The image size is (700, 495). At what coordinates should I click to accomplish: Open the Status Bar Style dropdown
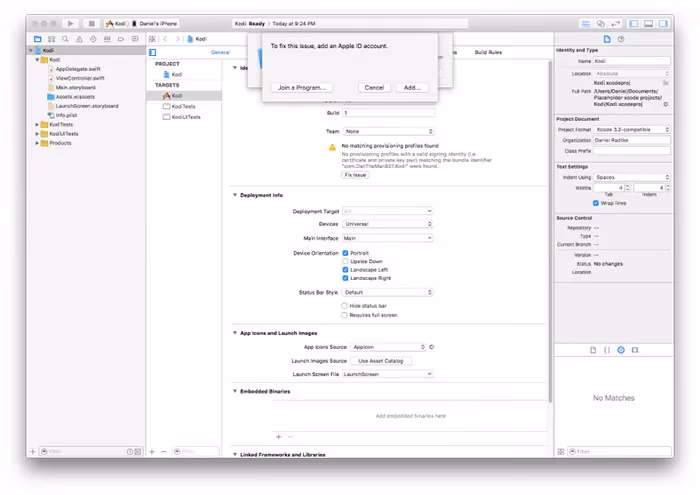(387, 292)
